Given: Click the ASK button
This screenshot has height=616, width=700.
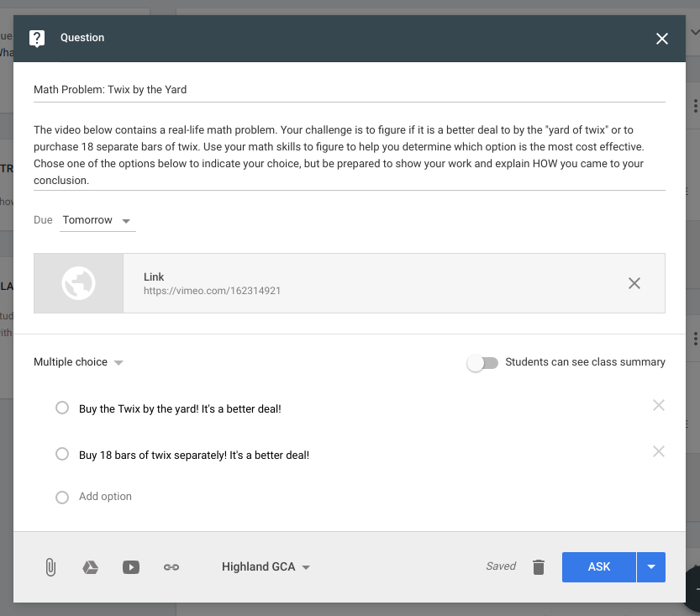Looking at the screenshot, I should [x=598, y=567].
